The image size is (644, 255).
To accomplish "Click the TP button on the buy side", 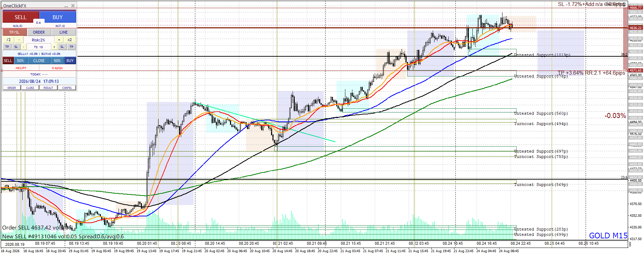I will pyautogui.click(x=71, y=47).
